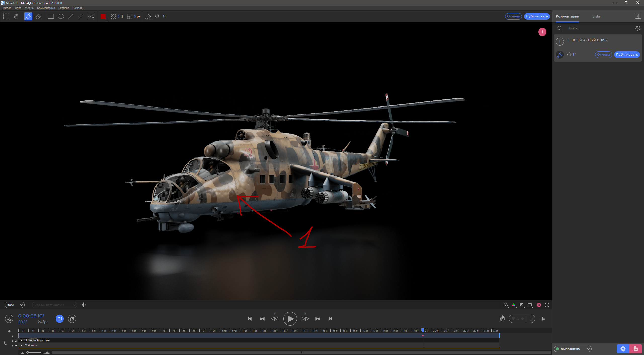Toggle the muted audio speaker icon
Image resolution: width=644 pixels, height=355 pixels.
pos(543,319)
